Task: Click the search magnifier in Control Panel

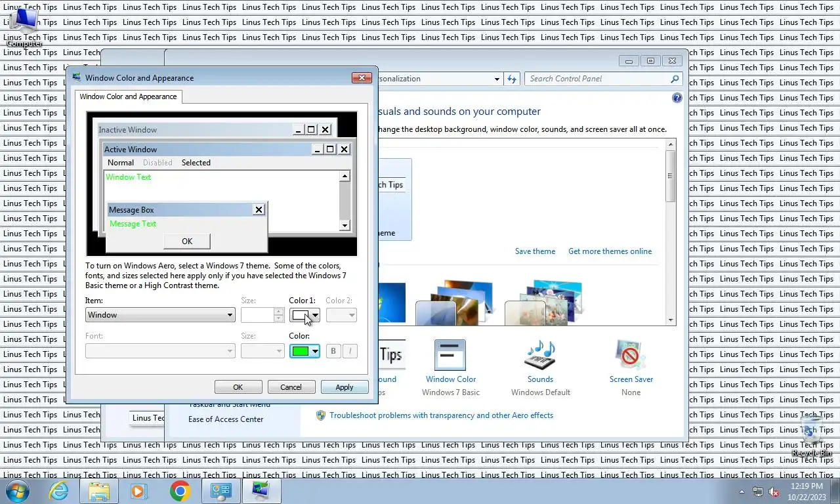Action: pyautogui.click(x=675, y=79)
